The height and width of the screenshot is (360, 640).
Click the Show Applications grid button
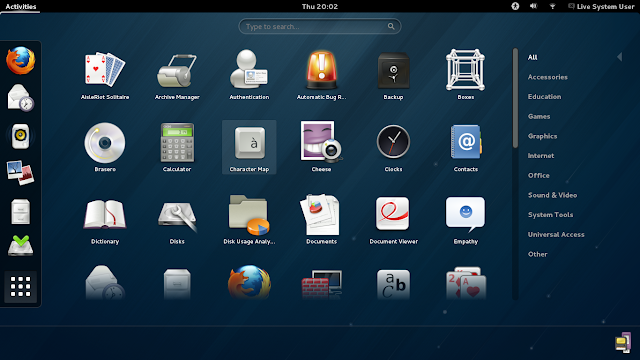[x=20, y=287]
